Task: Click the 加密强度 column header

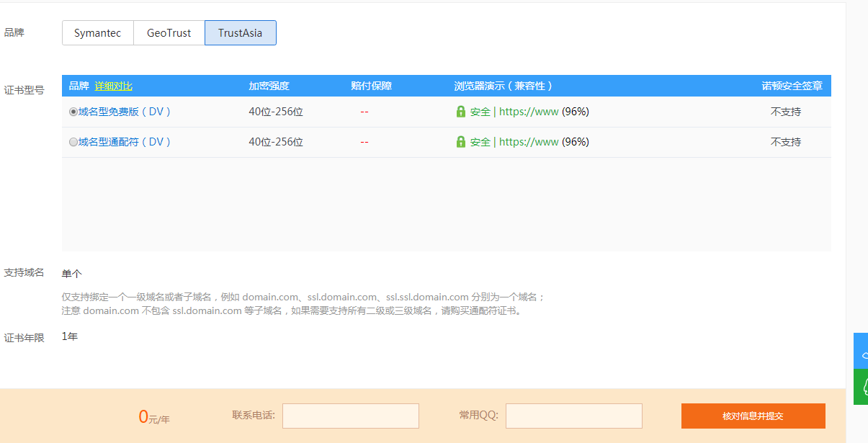Action: [x=269, y=86]
